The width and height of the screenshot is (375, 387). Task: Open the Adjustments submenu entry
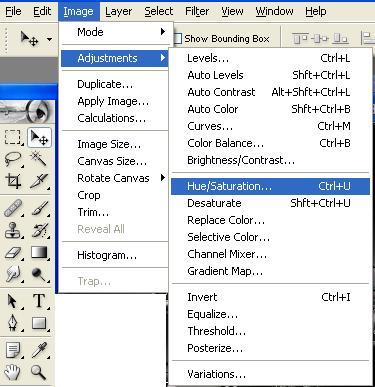(115, 58)
